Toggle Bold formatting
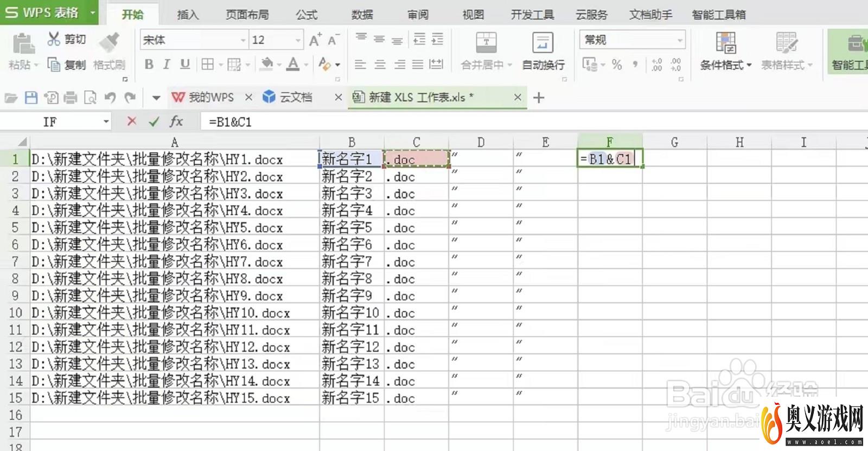Viewport: 868px width, 451px height. point(149,65)
